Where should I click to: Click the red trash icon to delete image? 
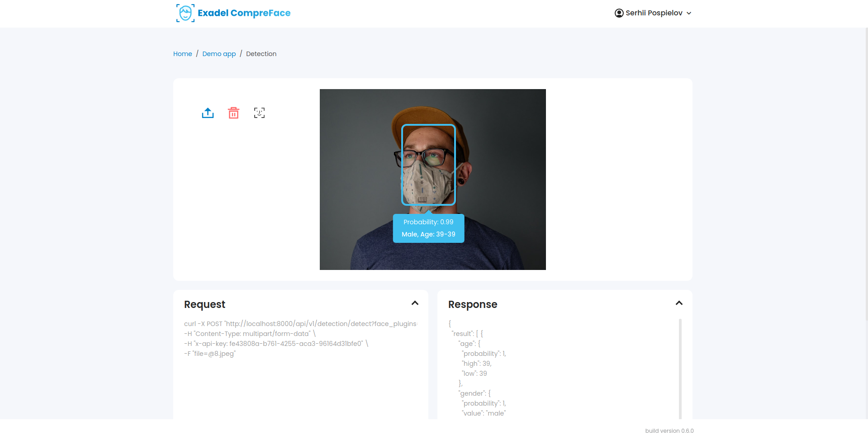point(233,113)
